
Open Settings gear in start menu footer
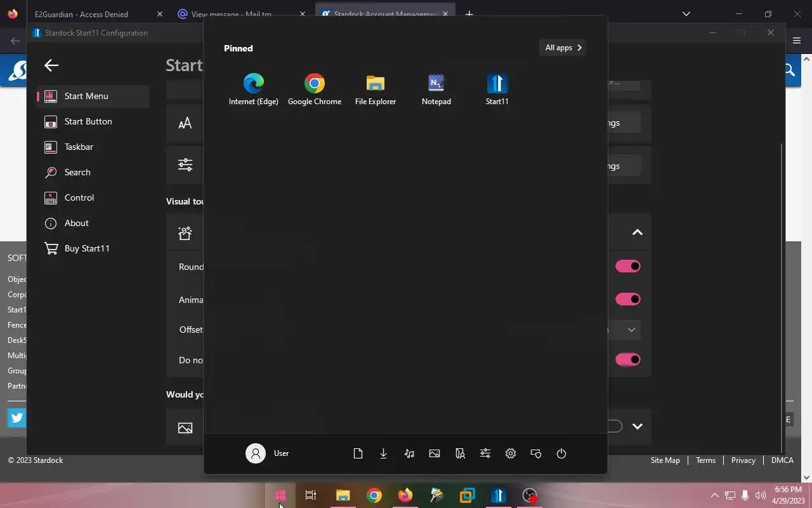[x=511, y=453]
